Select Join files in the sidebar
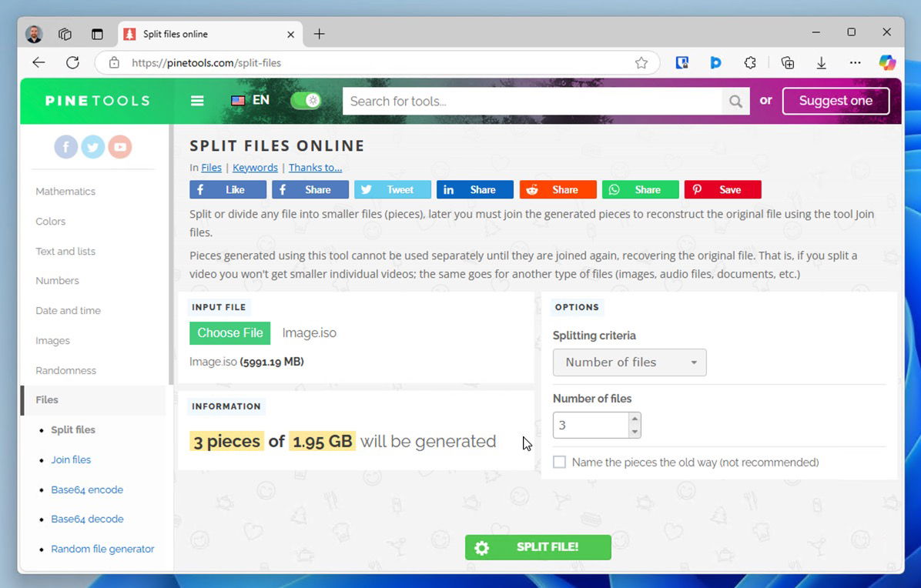The height and width of the screenshot is (588, 921). tap(71, 459)
